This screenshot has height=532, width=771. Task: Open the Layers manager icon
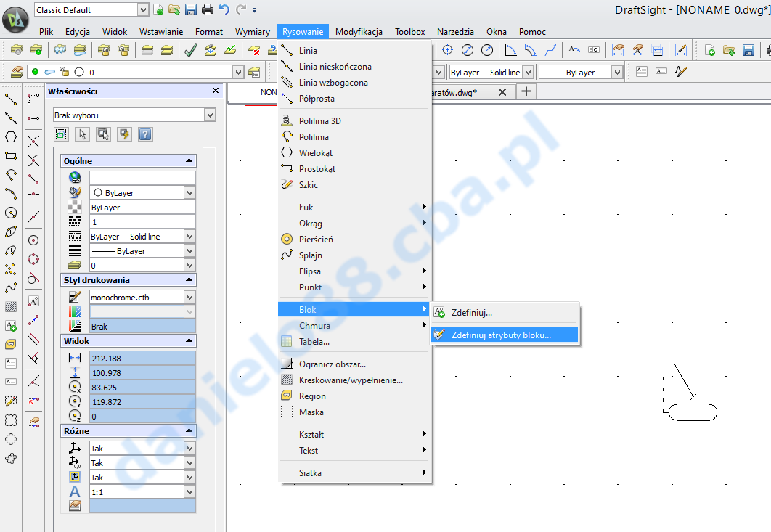pos(16,72)
